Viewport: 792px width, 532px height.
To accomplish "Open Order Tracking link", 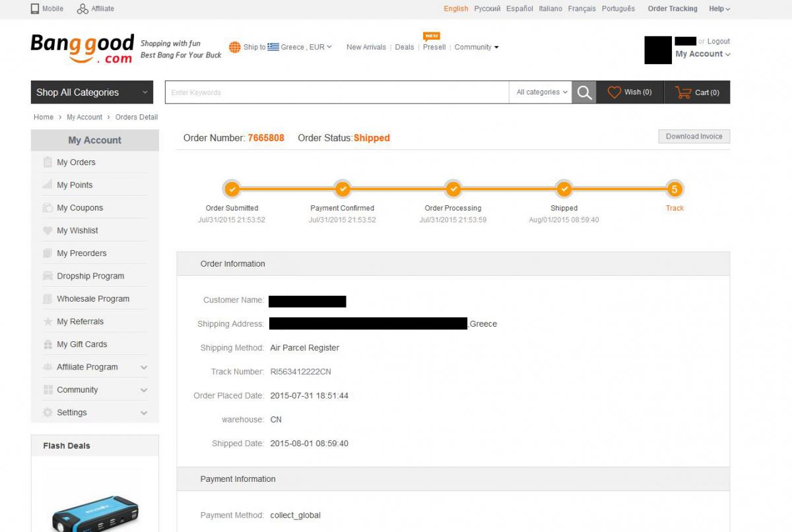I will pyautogui.click(x=673, y=9).
